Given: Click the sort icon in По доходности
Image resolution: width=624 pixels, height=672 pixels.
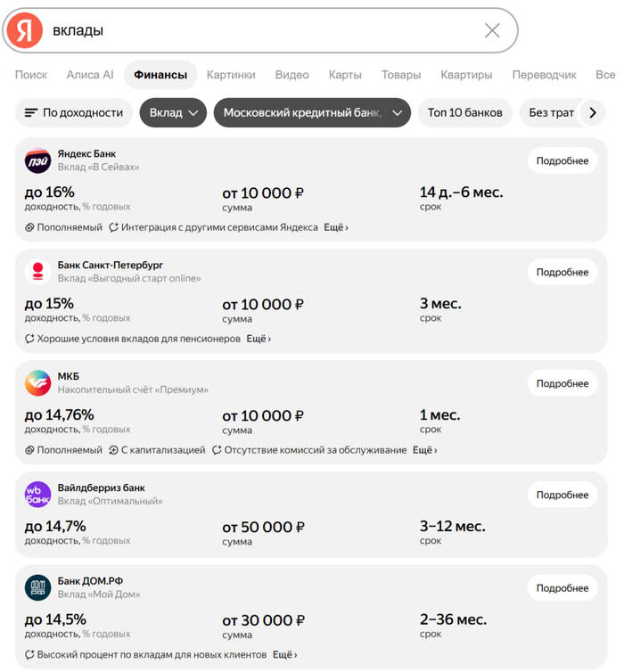Looking at the screenshot, I should point(31,112).
